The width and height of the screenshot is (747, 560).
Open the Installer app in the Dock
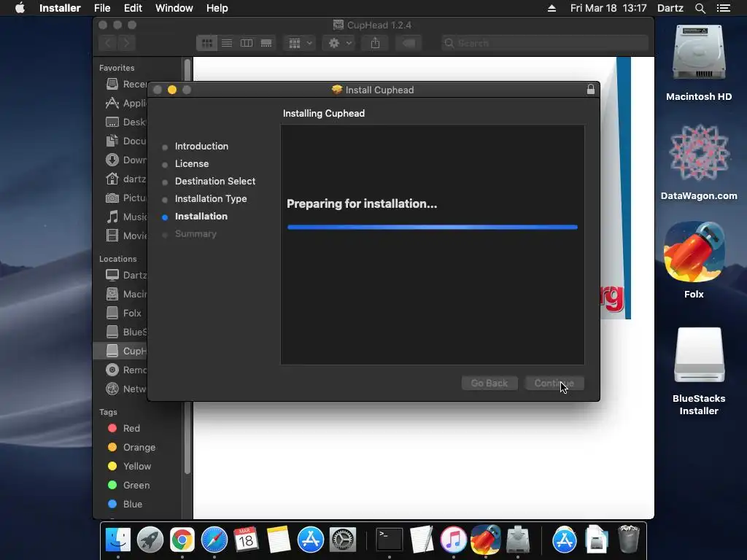click(x=518, y=540)
